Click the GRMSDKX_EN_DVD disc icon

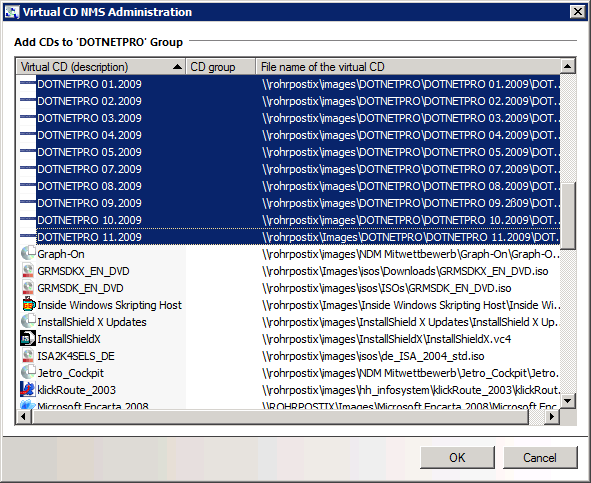(28, 270)
